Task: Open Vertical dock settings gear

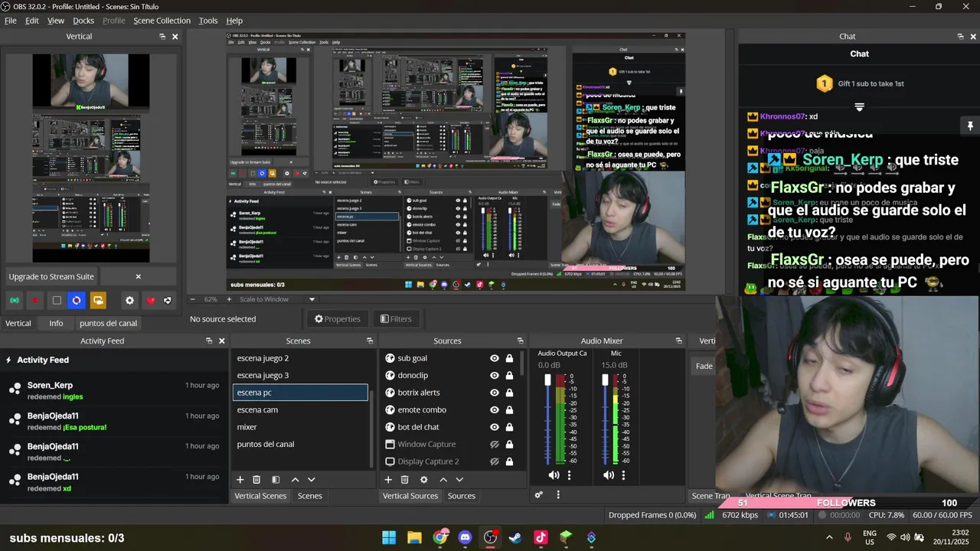Action: pos(129,301)
